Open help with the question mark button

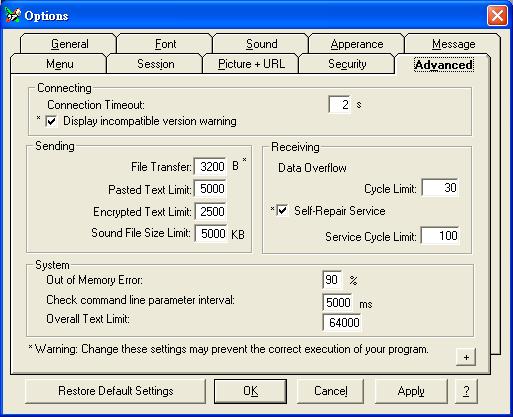(x=466, y=391)
